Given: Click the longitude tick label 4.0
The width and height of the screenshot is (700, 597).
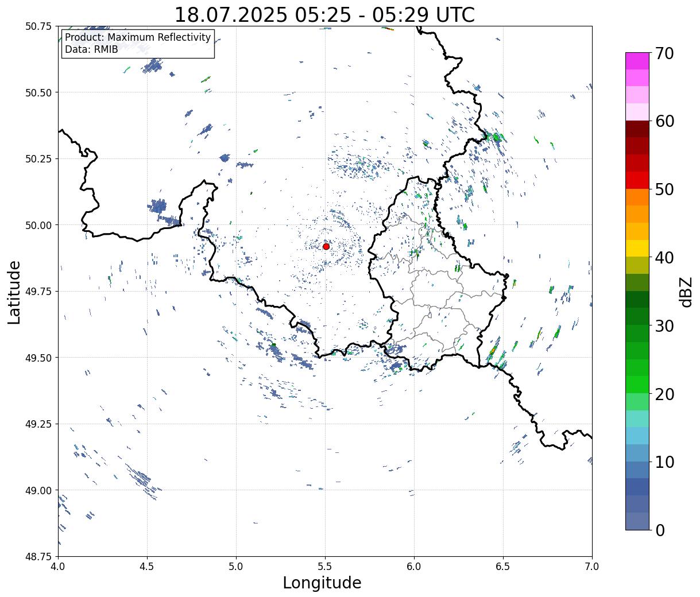Looking at the screenshot, I should 58,567.
